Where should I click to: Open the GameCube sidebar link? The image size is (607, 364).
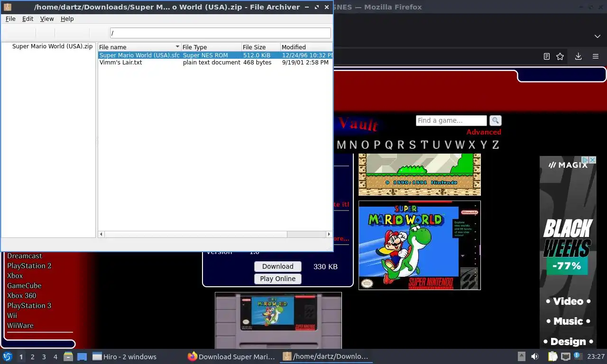click(x=24, y=286)
